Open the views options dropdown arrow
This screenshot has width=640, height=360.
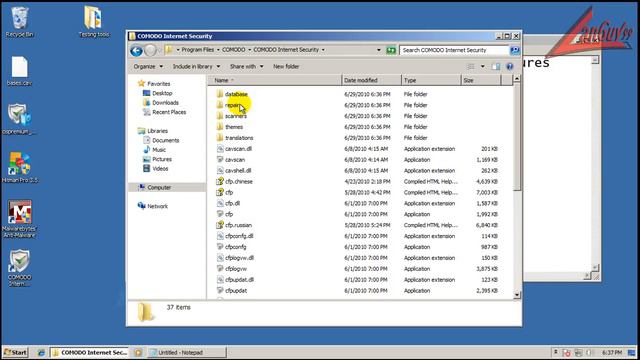[x=482, y=67]
